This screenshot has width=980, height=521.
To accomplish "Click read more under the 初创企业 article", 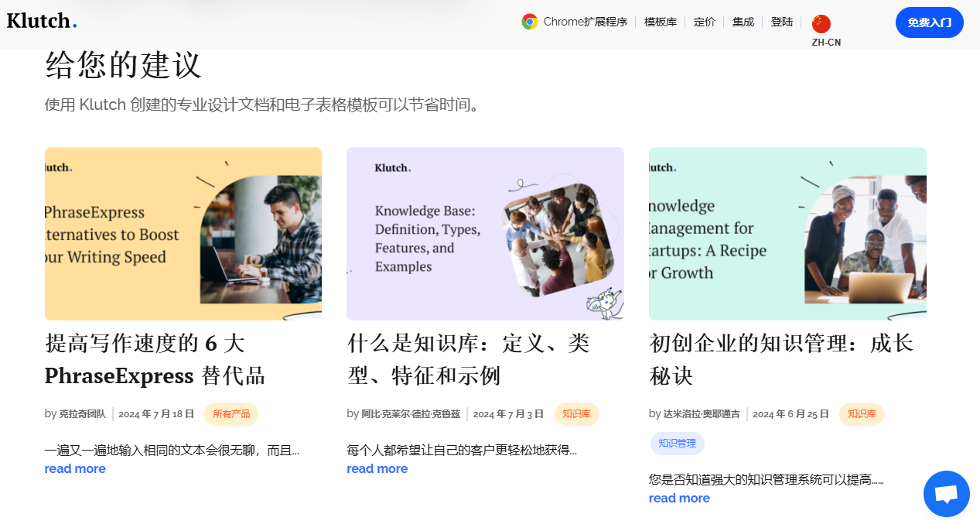I will pos(679,499).
